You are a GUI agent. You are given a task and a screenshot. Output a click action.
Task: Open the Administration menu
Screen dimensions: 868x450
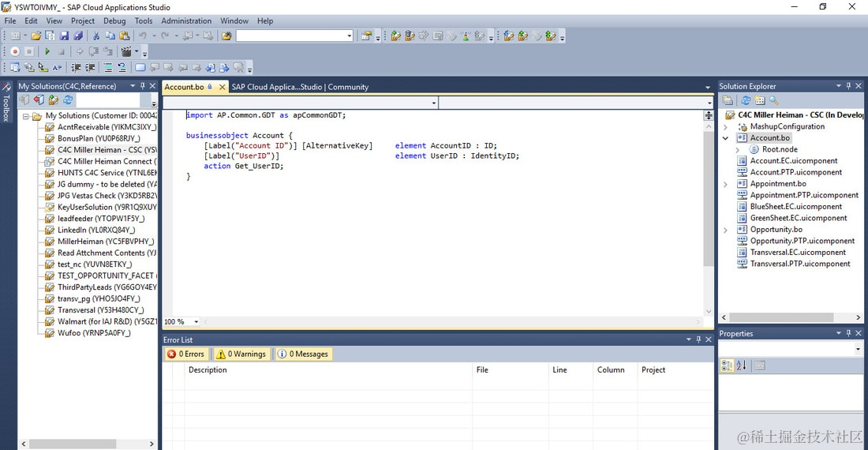click(x=186, y=21)
